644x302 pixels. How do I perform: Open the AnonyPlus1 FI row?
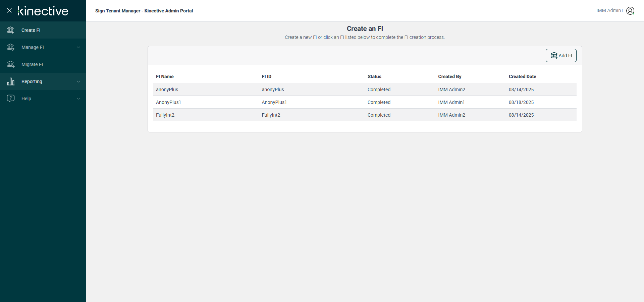click(x=168, y=102)
